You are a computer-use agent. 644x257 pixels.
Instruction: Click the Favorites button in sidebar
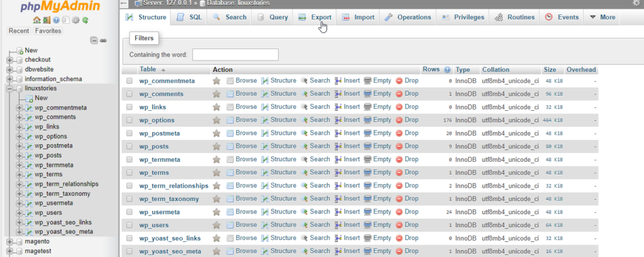pos(48,31)
